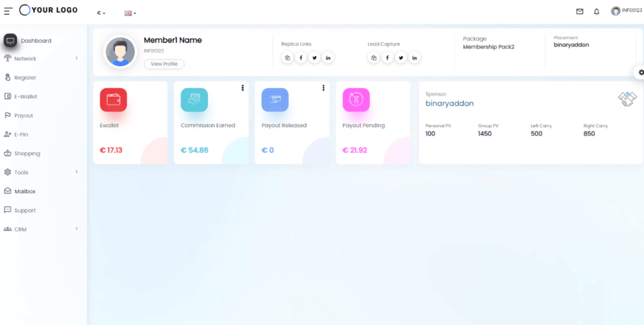Click the member profile avatar picture
This screenshot has width=644, height=325.
point(120,52)
